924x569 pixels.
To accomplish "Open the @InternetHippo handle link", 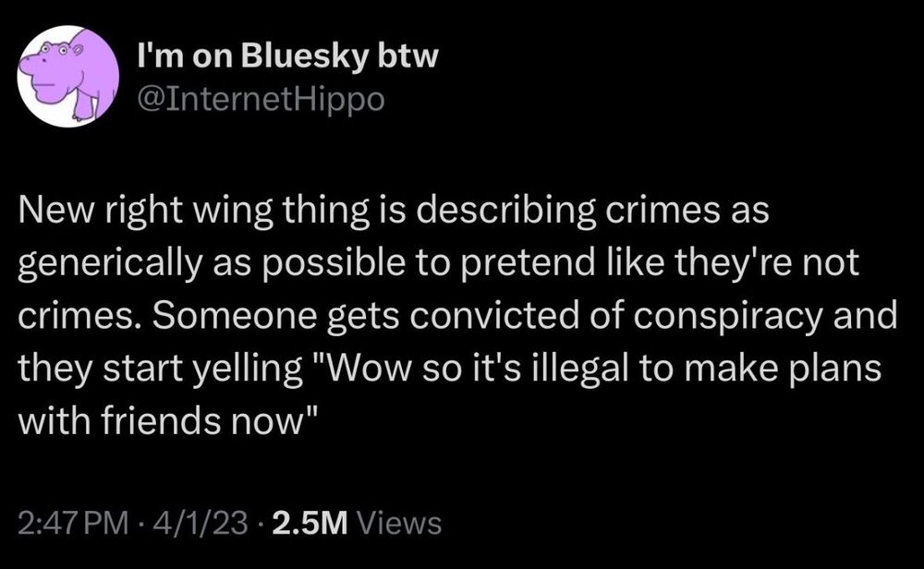I will pos(261,99).
